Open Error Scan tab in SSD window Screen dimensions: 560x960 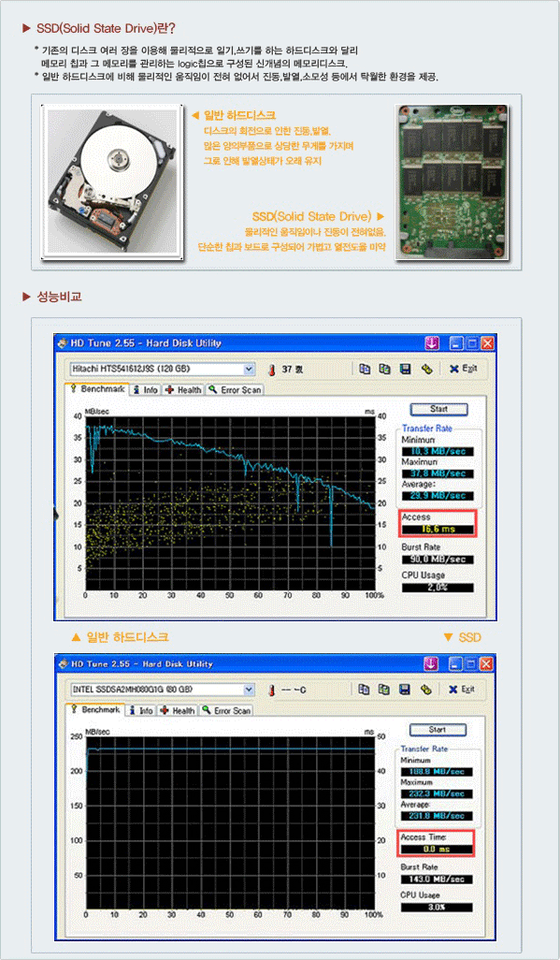click(226, 711)
